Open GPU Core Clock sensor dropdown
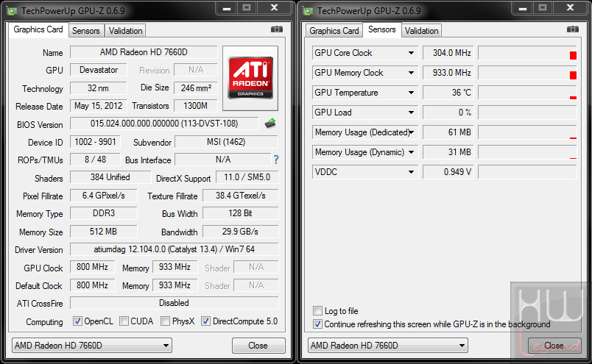Image resolution: width=592 pixels, height=364 pixels. [411, 53]
